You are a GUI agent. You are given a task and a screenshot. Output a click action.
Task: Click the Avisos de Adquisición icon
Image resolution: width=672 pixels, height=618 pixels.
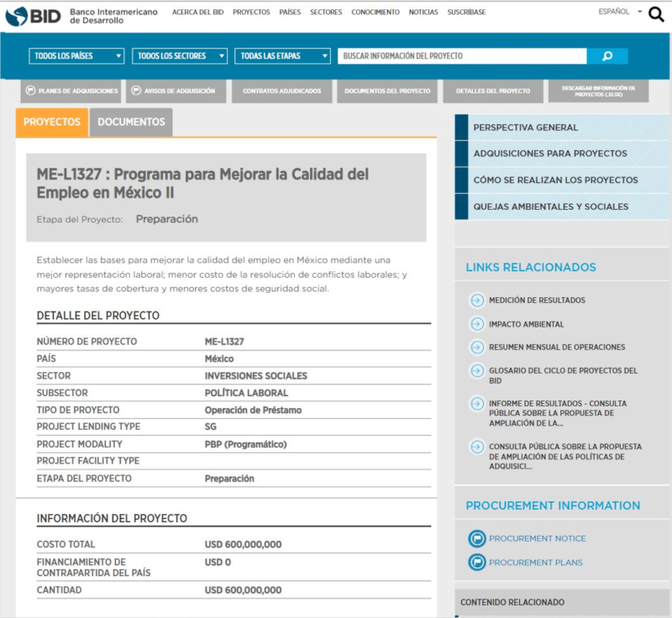[137, 91]
